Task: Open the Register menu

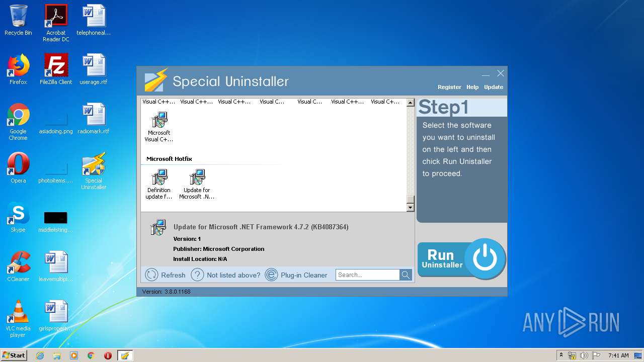Action: (449, 87)
